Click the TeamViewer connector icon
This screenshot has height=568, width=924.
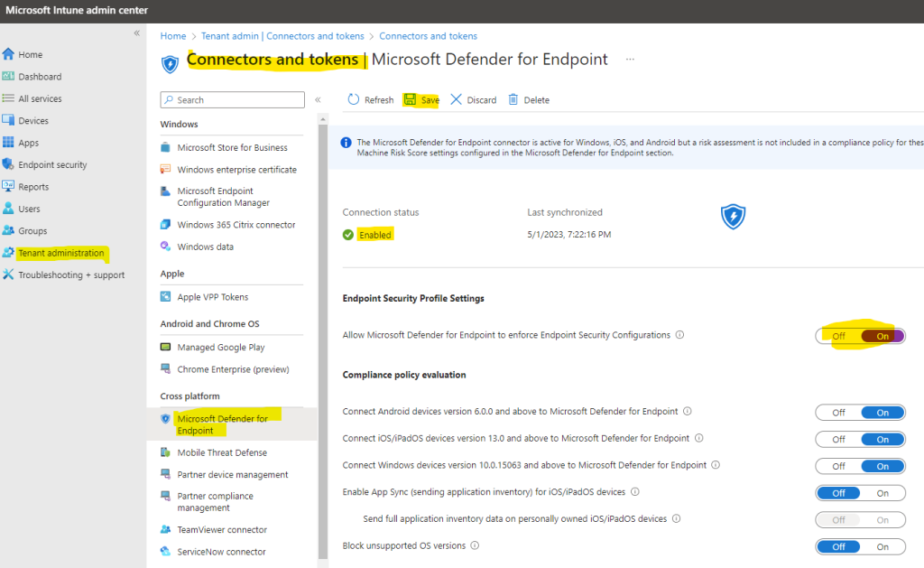[x=166, y=529]
